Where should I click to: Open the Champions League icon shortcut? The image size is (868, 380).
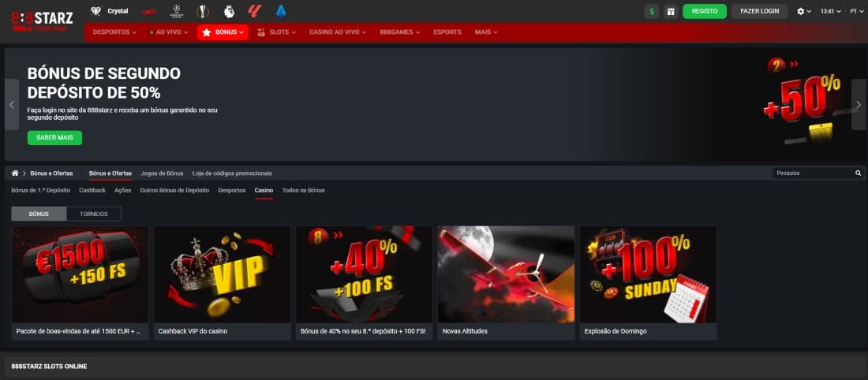[x=176, y=11]
